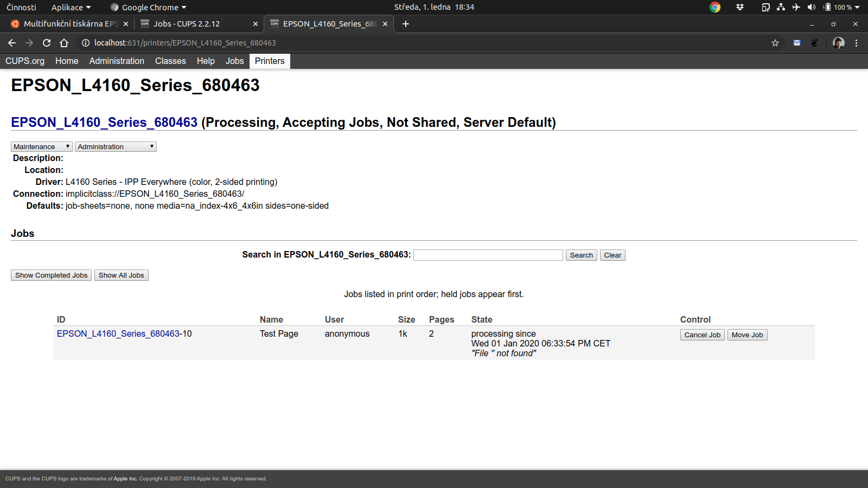Open Administration nav item
This screenshot has width=868, height=488.
pyautogui.click(x=117, y=61)
